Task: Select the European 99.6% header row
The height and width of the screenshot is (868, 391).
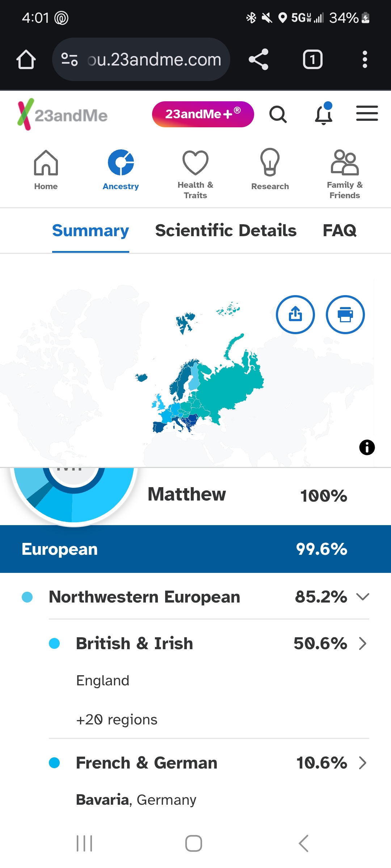Action: coord(195,549)
